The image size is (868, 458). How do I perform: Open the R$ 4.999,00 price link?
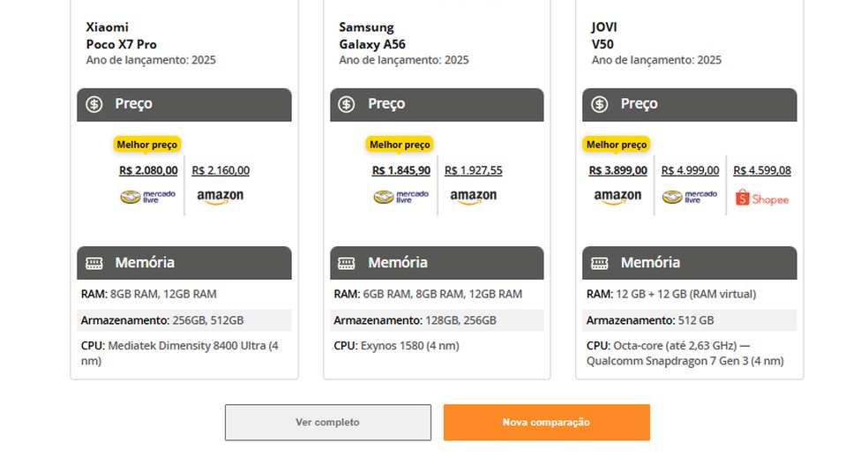click(x=690, y=170)
